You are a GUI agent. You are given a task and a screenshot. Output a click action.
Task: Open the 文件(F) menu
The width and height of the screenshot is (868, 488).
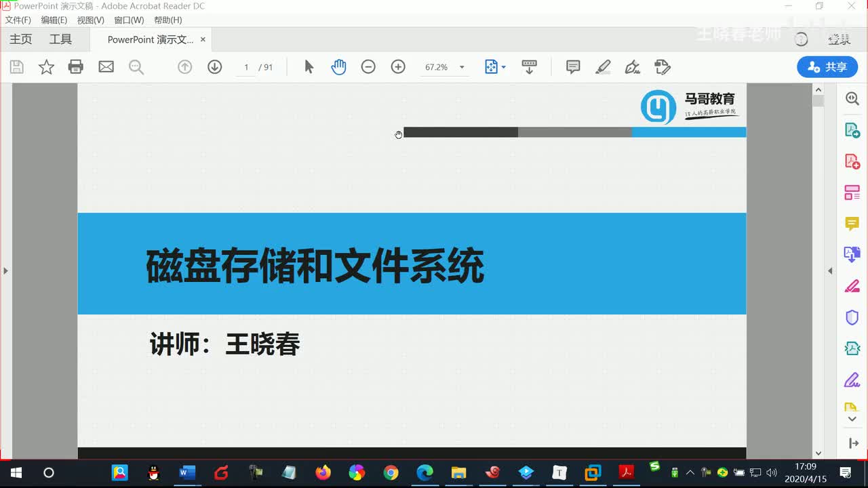pos(18,20)
